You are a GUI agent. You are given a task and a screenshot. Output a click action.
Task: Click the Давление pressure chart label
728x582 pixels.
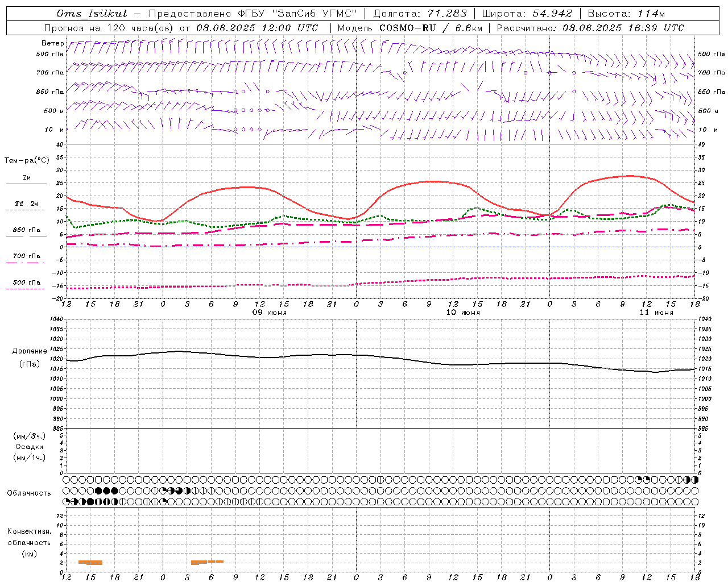tap(30, 351)
